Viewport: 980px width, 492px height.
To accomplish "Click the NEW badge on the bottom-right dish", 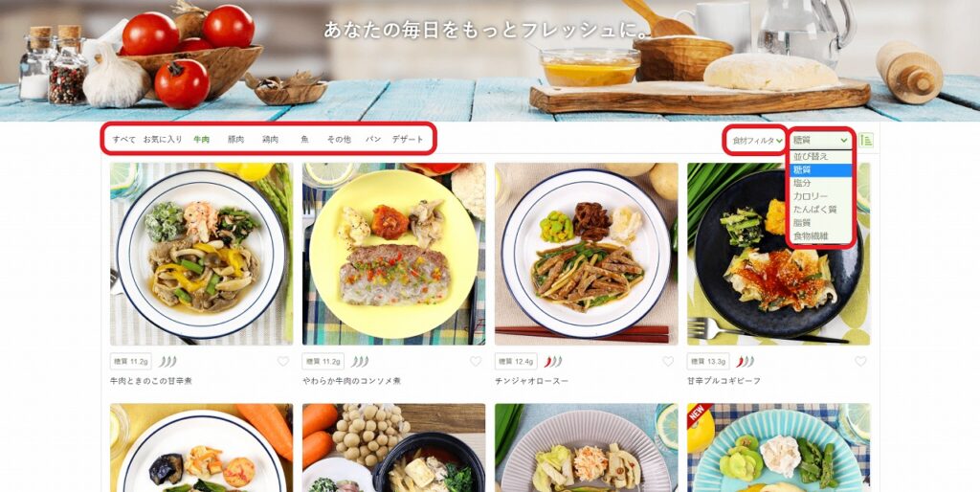I will tap(697, 414).
